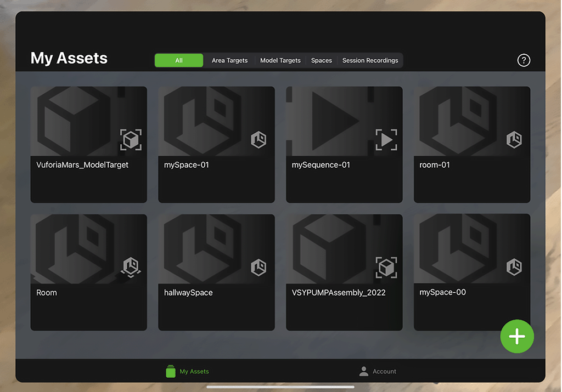This screenshot has height=392, width=562.
Task: Switch to the Model Targets tab
Action: [x=280, y=60]
